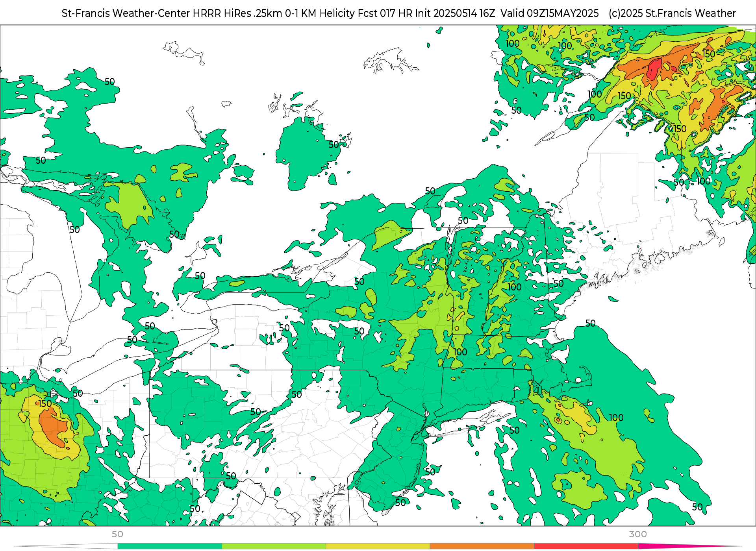The height and width of the screenshot is (551, 756).
Task: Select the orange segment of the color bar
Action: pos(482,546)
